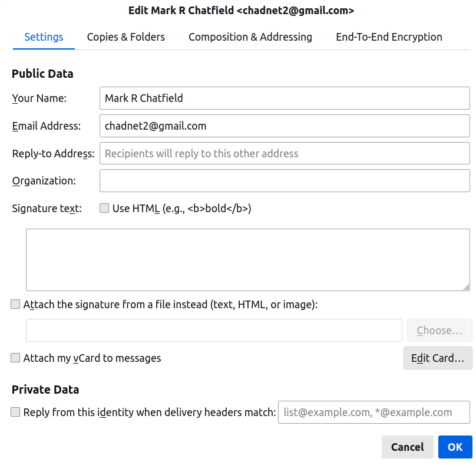Image resolution: width=476 pixels, height=475 pixels.
Task: Switch to the Settings tab
Action: coord(44,37)
